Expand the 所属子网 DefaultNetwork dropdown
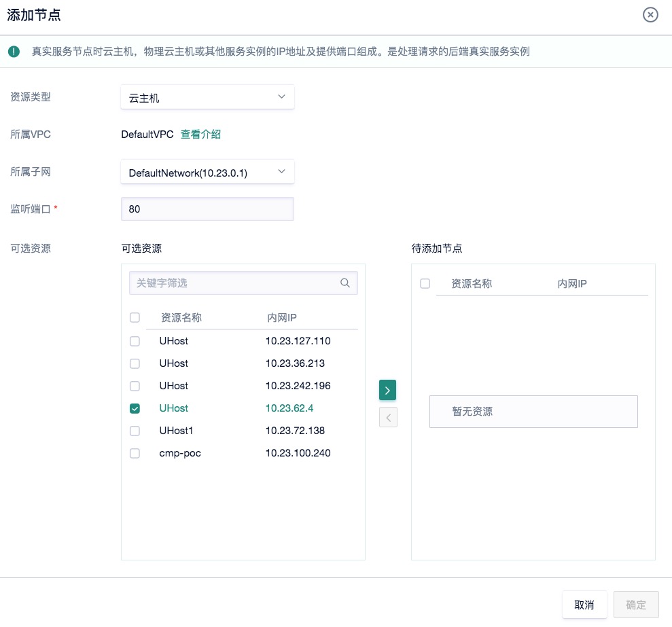The height and width of the screenshot is (627, 672). [207, 172]
